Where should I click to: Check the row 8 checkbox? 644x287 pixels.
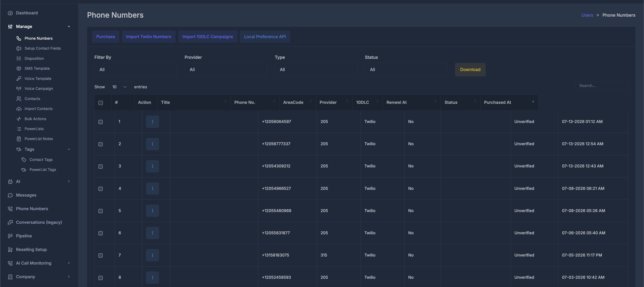100,278
